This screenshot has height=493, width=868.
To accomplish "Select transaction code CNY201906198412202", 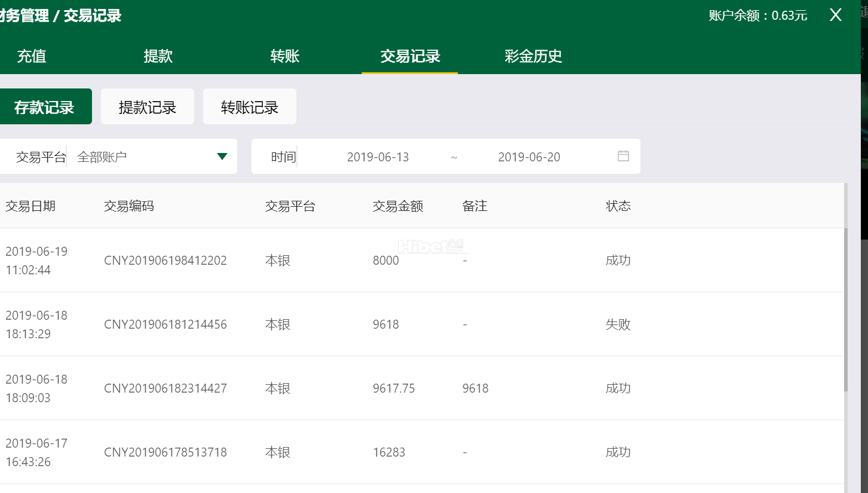I will (x=165, y=261).
